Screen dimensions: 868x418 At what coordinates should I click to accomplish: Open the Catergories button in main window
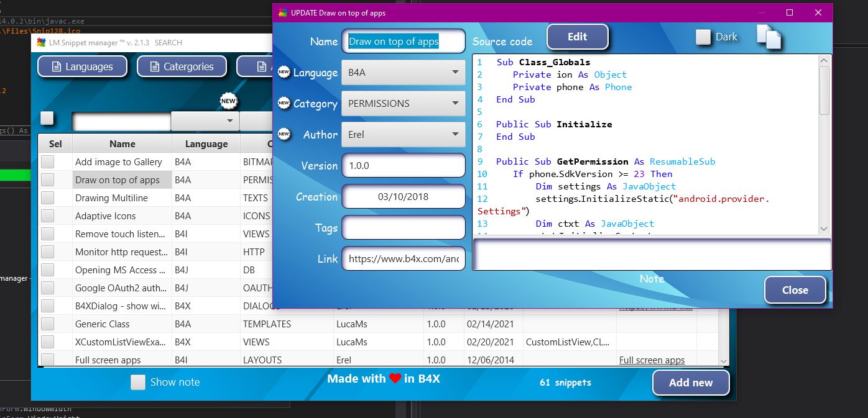tap(182, 66)
